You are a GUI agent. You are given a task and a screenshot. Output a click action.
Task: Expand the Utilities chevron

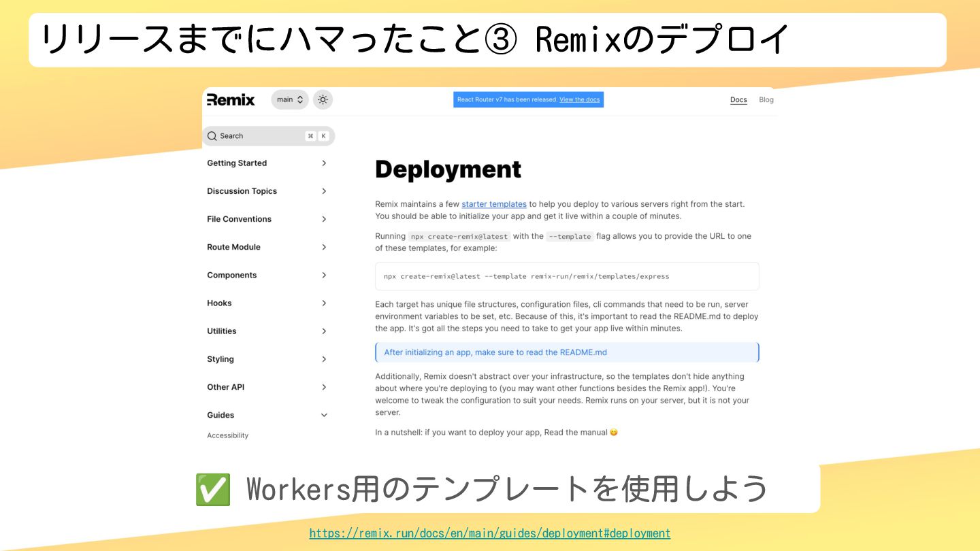tap(324, 331)
